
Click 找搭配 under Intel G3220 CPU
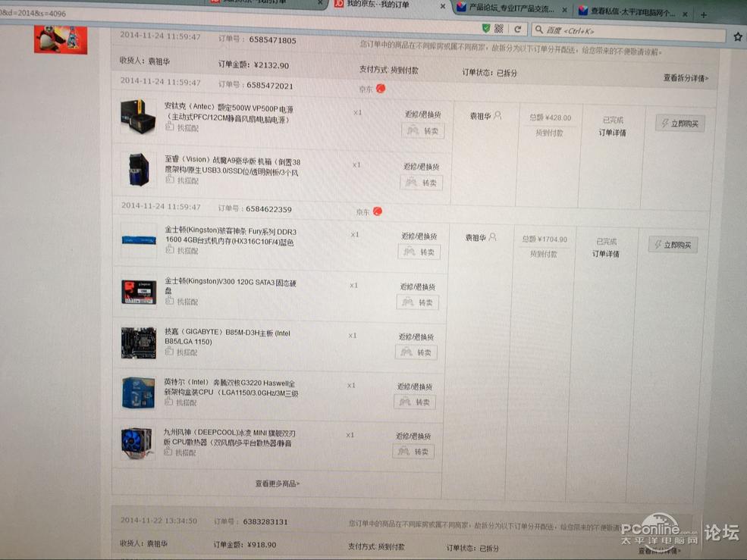pyautogui.click(x=180, y=402)
